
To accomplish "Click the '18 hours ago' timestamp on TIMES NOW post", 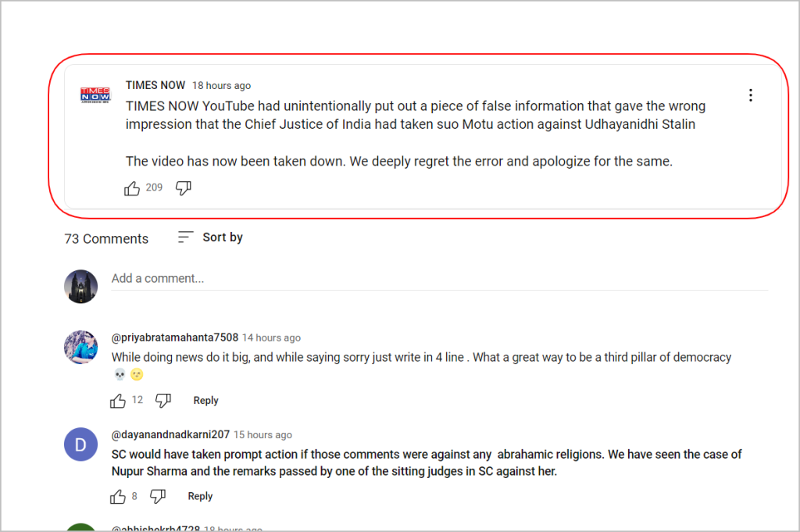I will pos(221,86).
